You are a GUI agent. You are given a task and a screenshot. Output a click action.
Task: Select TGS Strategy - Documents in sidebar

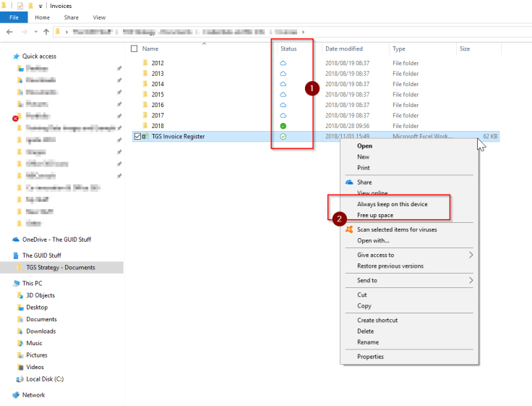[x=60, y=268]
